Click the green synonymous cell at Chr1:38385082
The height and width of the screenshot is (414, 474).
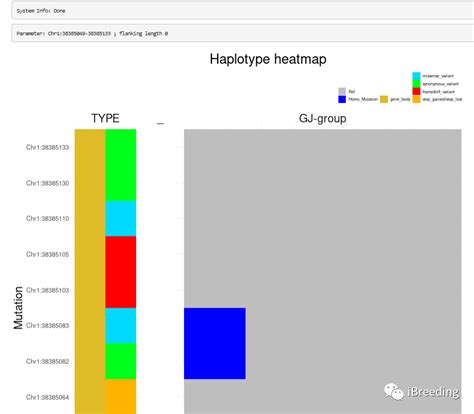[121, 361]
